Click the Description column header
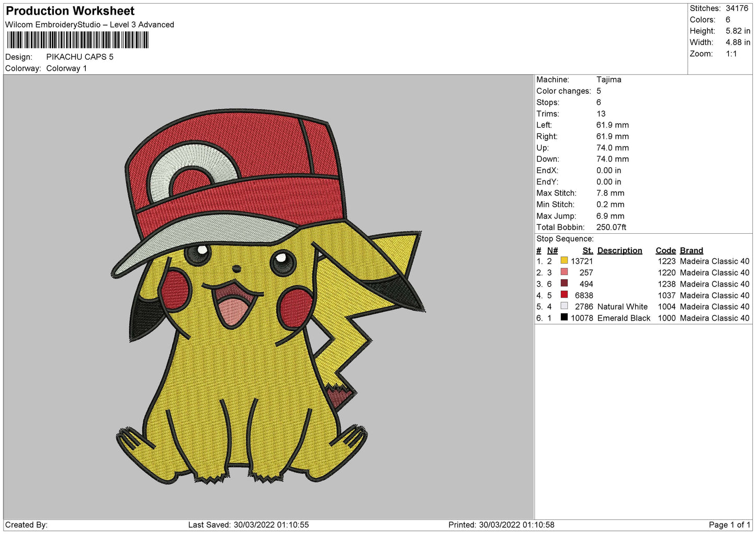The image size is (756, 534). click(619, 251)
